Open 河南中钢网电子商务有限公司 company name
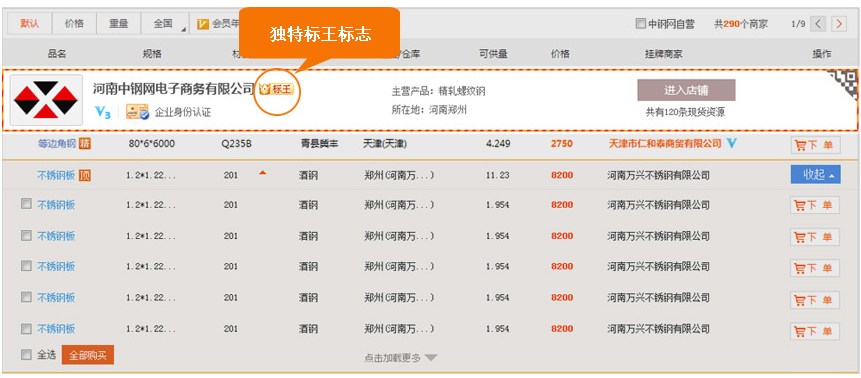This screenshot has width=861, height=378. tap(174, 88)
